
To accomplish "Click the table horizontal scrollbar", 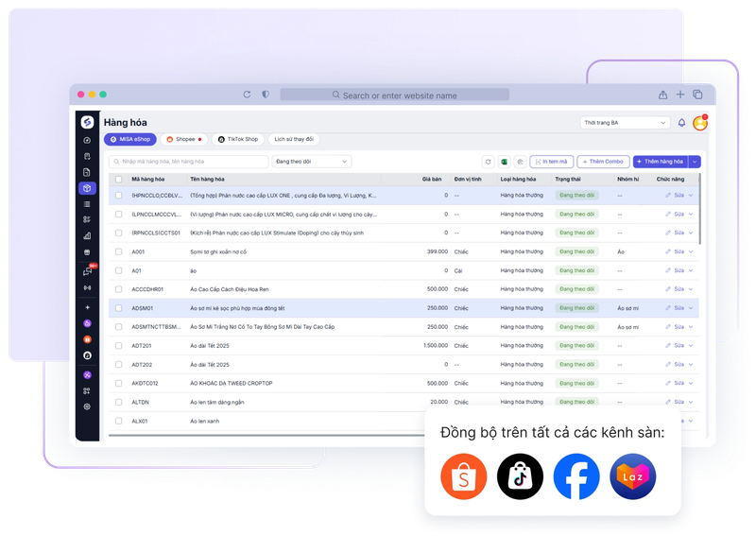I will click(266, 435).
